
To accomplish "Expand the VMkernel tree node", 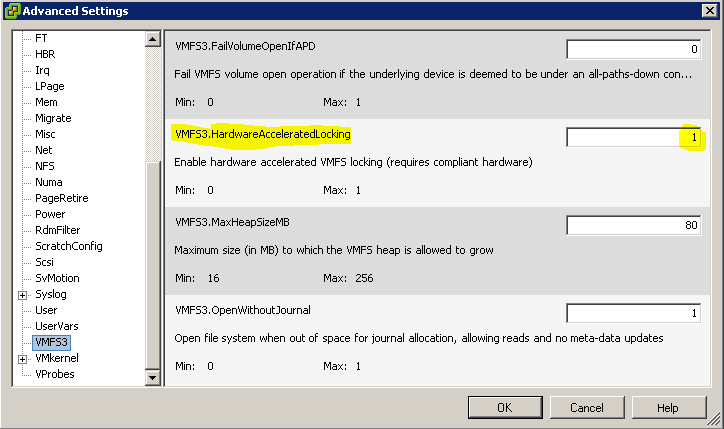I will pyautogui.click(x=22, y=359).
